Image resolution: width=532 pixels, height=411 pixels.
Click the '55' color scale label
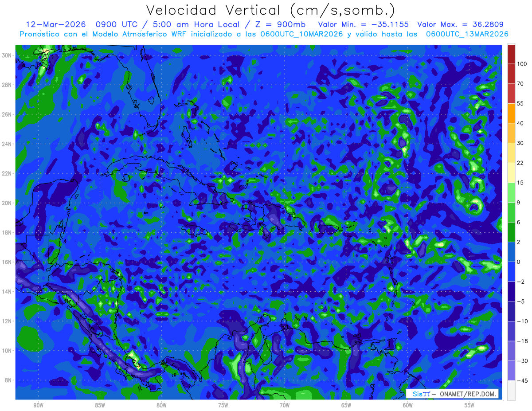[x=520, y=103]
